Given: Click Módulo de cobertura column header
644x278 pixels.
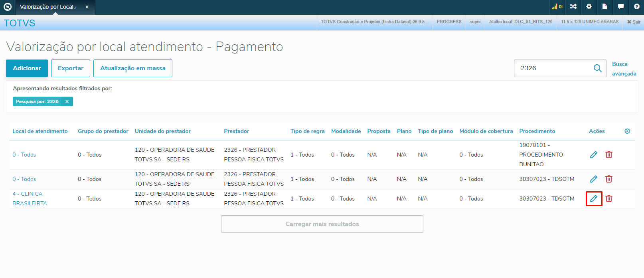Looking at the screenshot, I should 486,131.
